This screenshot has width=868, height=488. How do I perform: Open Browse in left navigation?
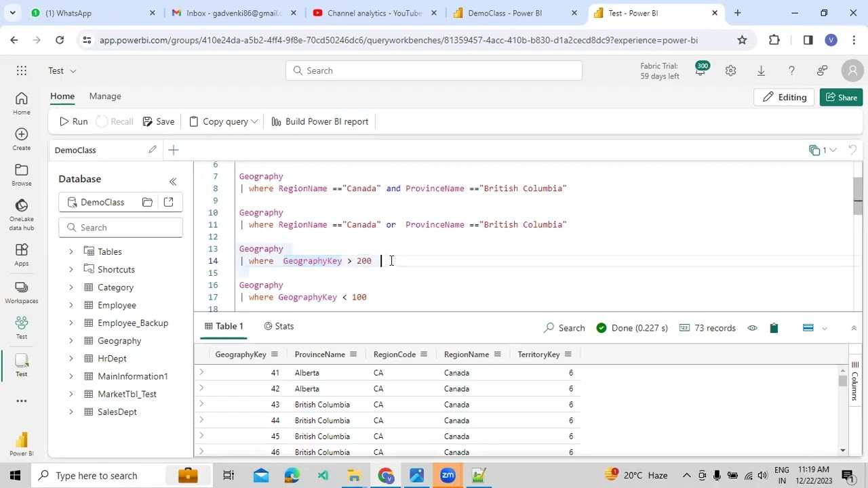click(22, 175)
